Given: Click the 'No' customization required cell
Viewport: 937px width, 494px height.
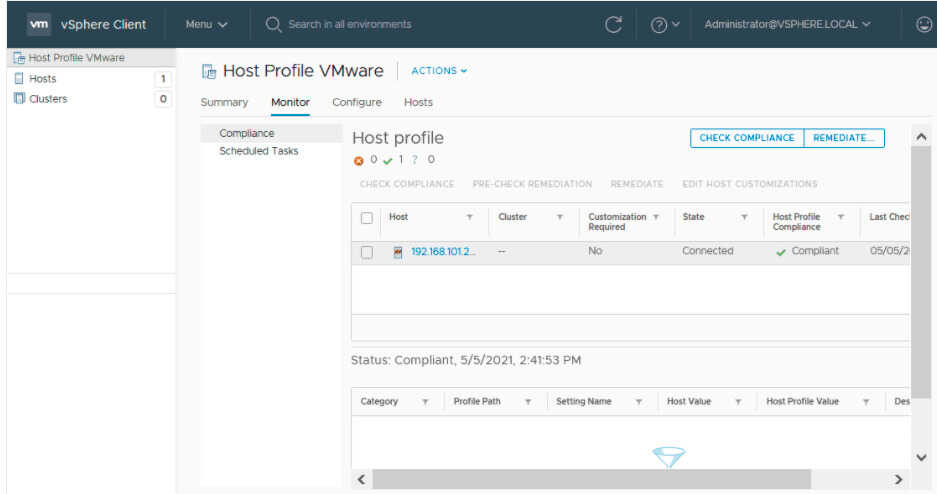Looking at the screenshot, I should coord(595,251).
